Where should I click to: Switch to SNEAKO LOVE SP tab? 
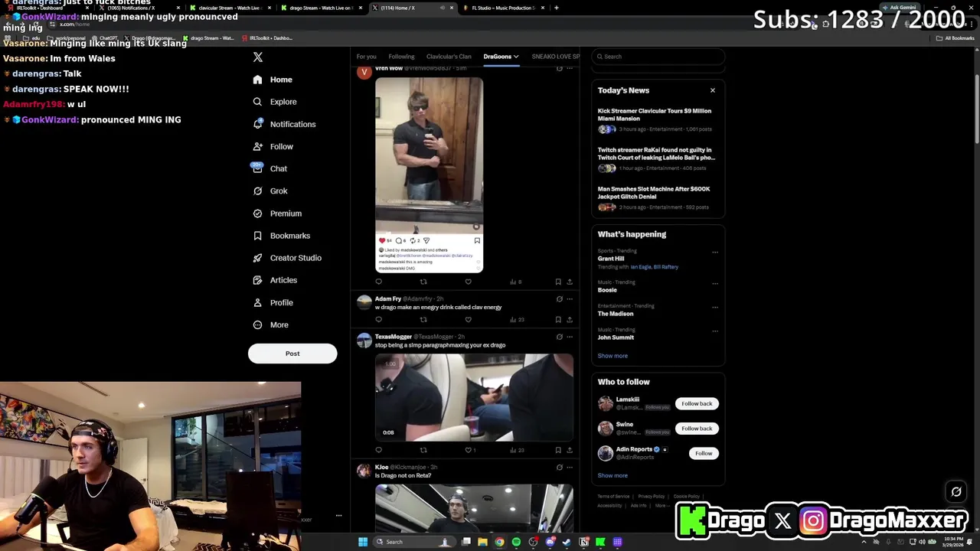556,57
